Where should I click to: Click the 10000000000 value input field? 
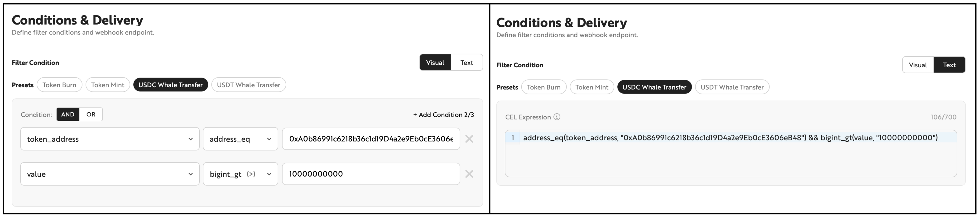click(x=370, y=174)
